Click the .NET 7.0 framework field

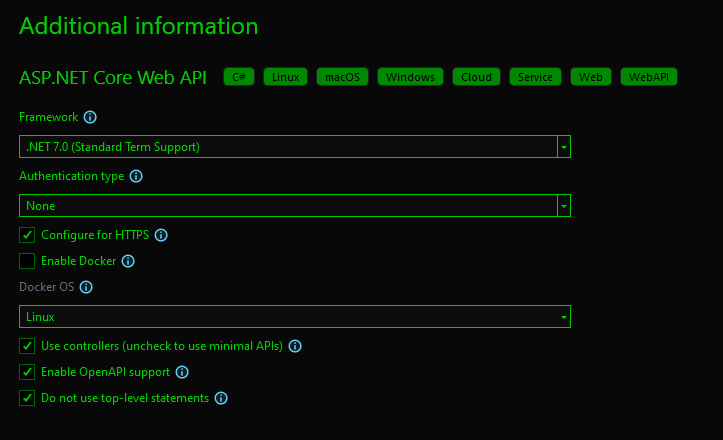(x=288, y=147)
